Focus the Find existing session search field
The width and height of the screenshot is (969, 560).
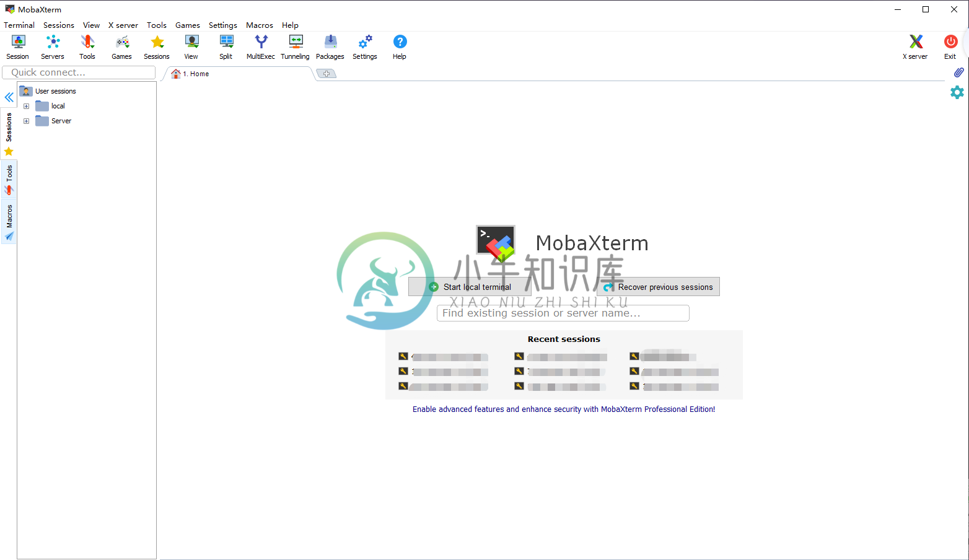click(563, 313)
